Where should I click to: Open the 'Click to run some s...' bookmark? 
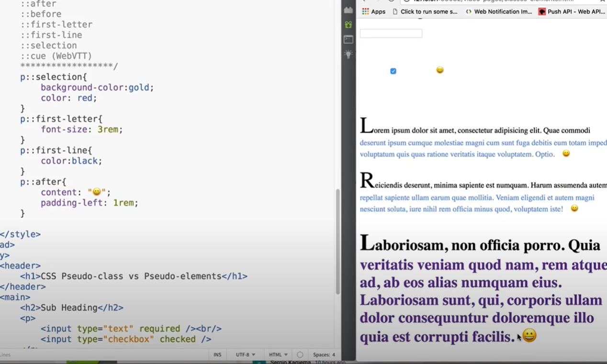[x=425, y=11]
